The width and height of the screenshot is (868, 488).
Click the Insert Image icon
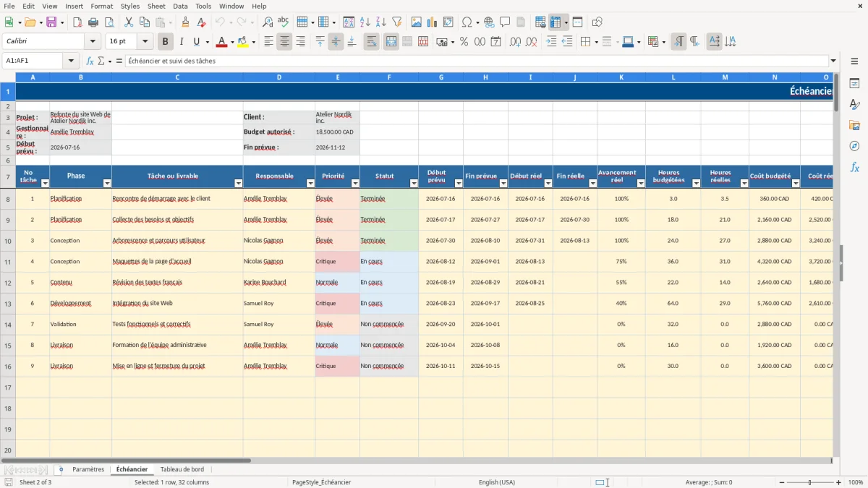pyautogui.click(x=417, y=22)
